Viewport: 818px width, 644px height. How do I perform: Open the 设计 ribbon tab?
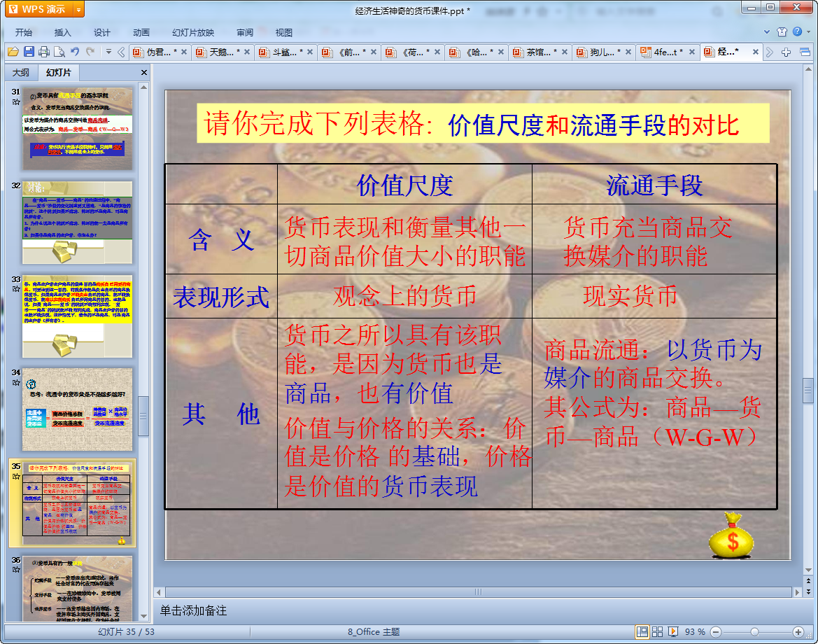point(101,32)
